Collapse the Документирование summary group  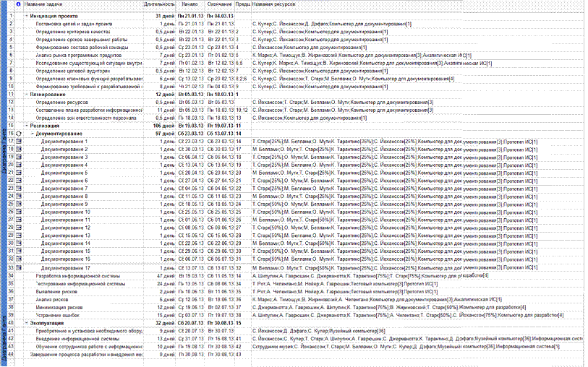tap(33, 134)
